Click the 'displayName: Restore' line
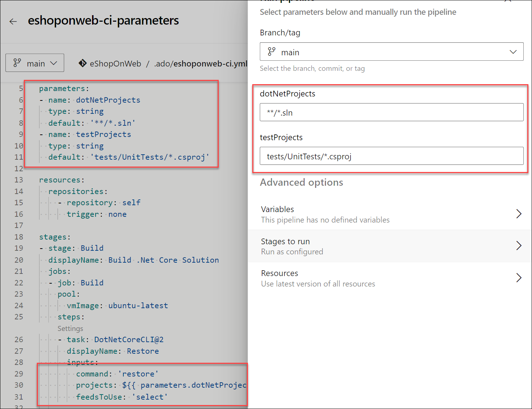532x409 pixels. pyautogui.click(x=113, y=351)
